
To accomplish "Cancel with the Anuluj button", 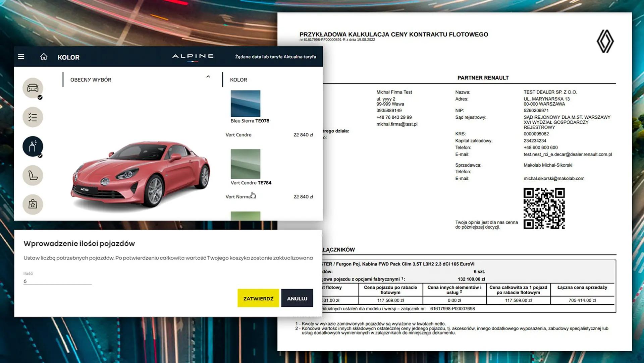I will coord(297,298).
